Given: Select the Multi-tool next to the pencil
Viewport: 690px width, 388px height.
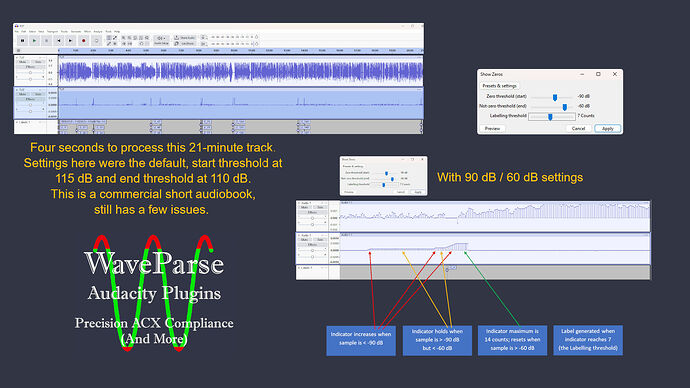Looking at the screenshot, I should (115, 44).
